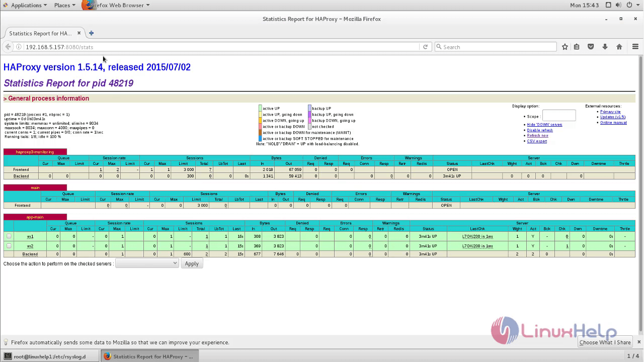644x362 pixels.
Task: Click the page vertical scrollbar
Action: [640, 194]
